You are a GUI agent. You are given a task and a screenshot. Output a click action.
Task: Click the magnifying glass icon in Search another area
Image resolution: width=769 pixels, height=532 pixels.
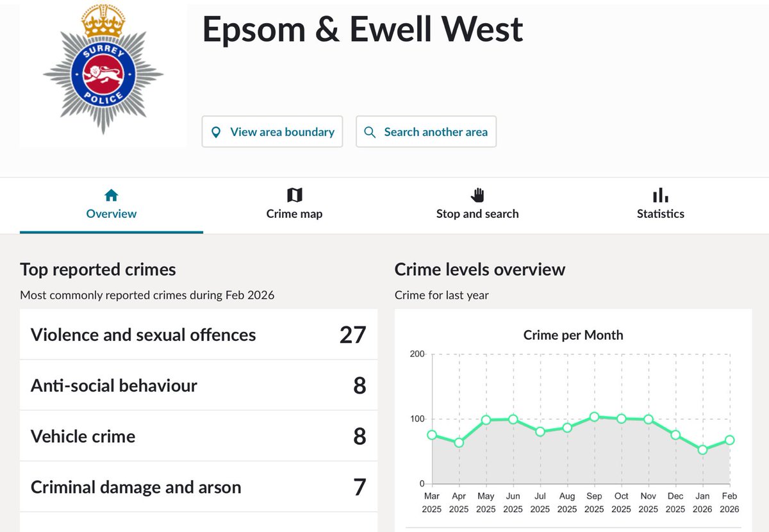(x=370, y=131)
